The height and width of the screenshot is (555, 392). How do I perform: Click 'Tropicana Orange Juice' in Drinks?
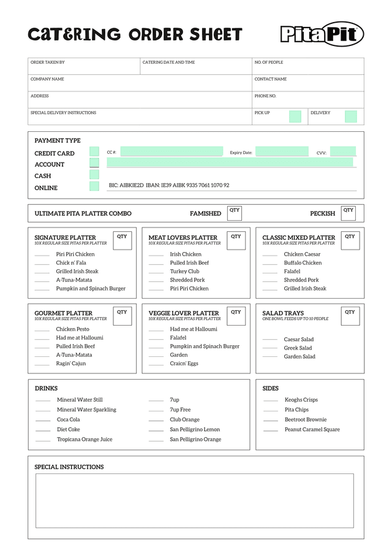85,439
